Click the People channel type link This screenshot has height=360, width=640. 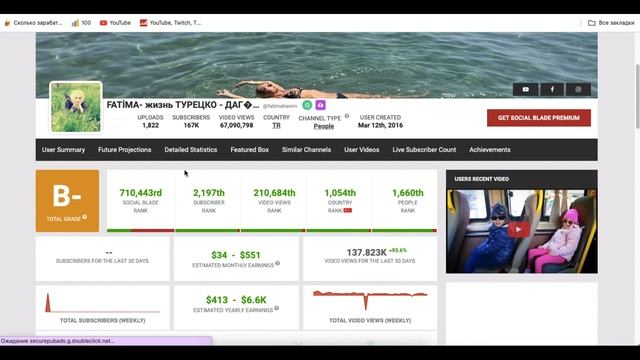coord(324,127)
